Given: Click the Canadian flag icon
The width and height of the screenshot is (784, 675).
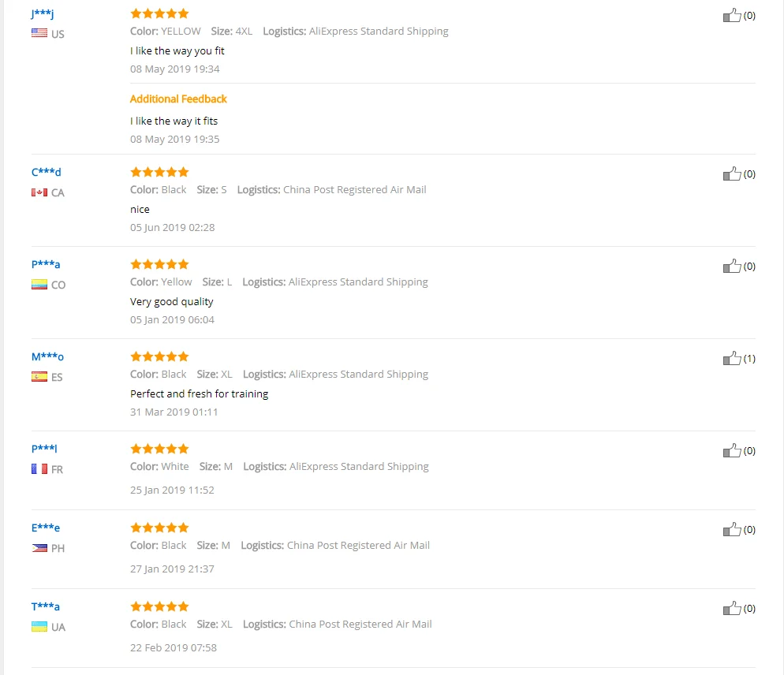Looking at the screenshot, I should pos(39,192).
